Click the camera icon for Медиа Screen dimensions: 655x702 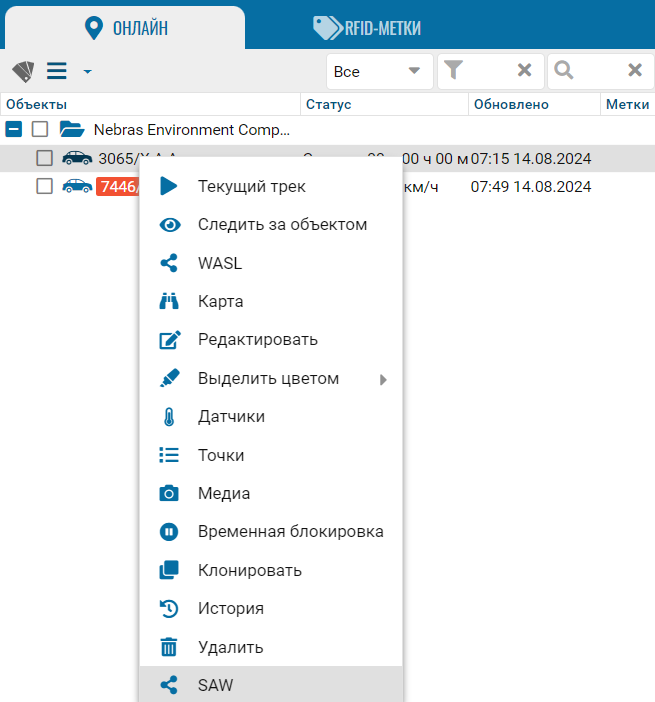pyautogui.click(x=169, y=493)
